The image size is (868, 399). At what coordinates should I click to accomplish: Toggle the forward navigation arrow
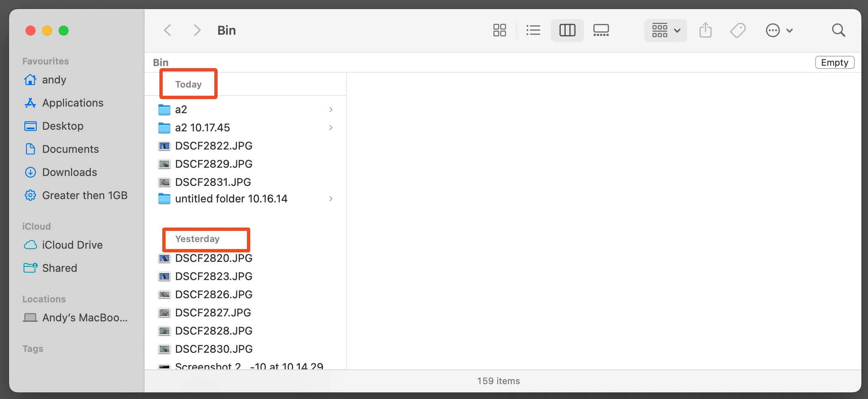(197, 30)
